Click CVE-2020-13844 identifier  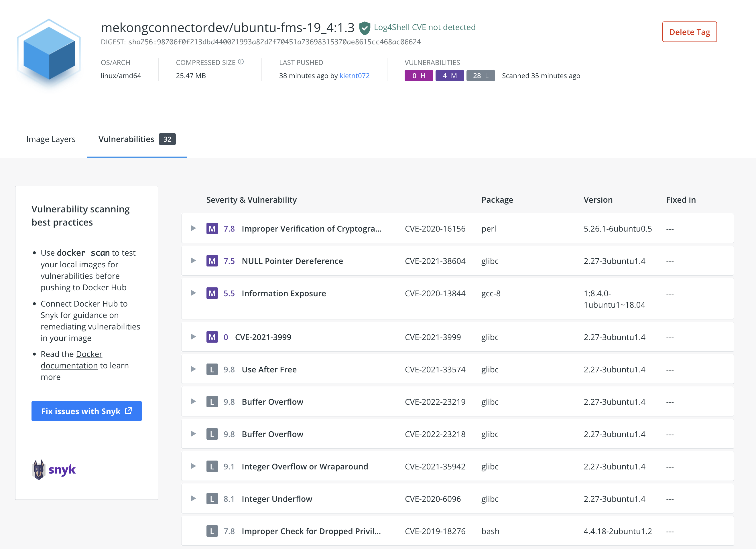(x=435, y=293)
